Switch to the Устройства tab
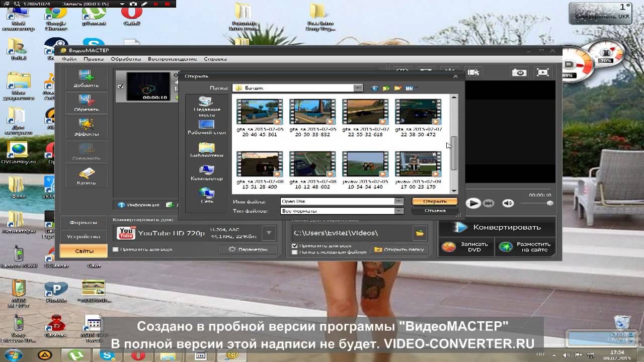Viewport: 644px width, 362px height. (x=84, y=236)
